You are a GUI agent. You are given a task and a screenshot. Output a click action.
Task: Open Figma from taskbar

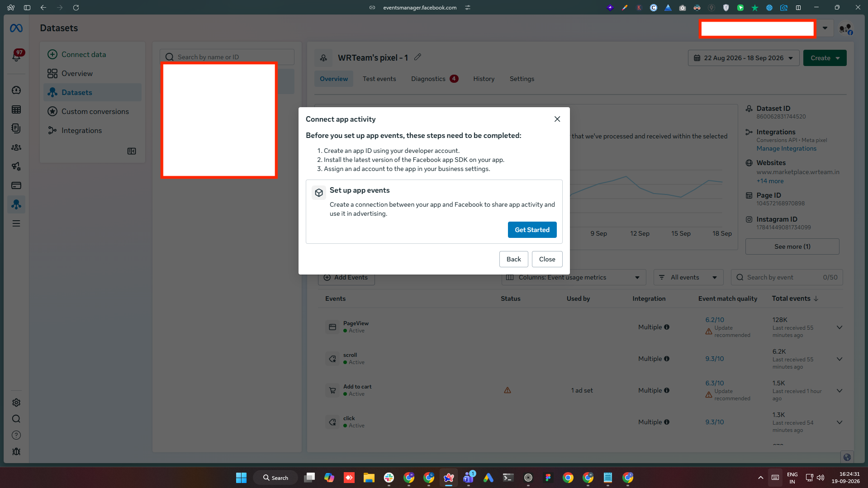(548, 478)
